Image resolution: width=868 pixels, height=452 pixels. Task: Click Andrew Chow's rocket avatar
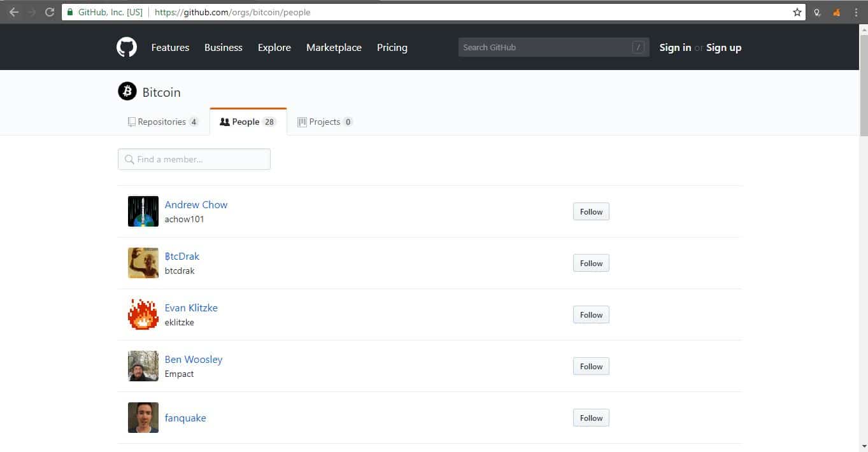[x=143, y=211]
